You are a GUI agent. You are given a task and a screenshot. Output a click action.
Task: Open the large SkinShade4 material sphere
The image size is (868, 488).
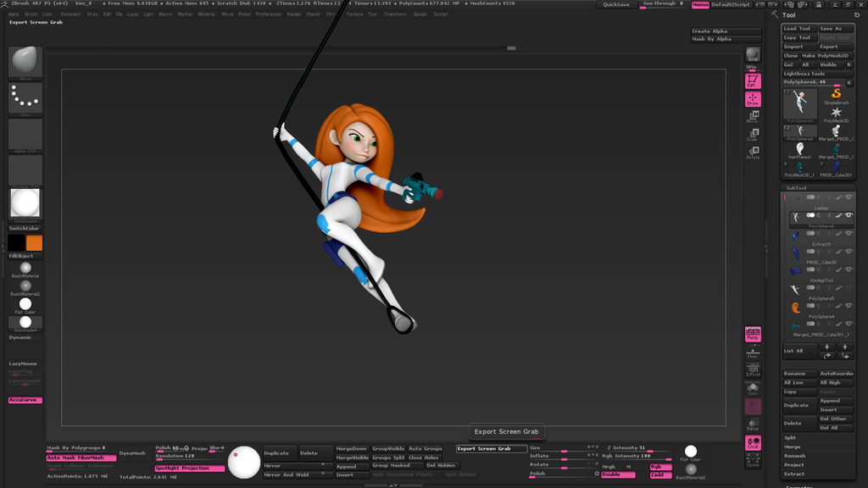click(x=25, y=203)
